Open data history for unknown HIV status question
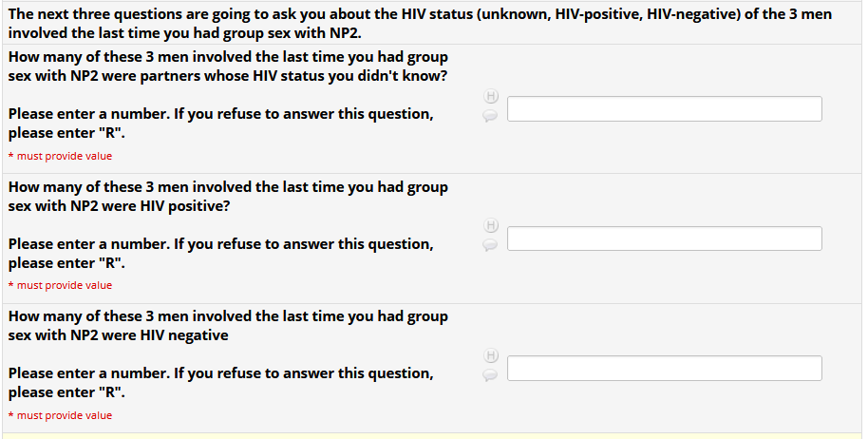The image size is (868, 439). click(x=491, y=96)
